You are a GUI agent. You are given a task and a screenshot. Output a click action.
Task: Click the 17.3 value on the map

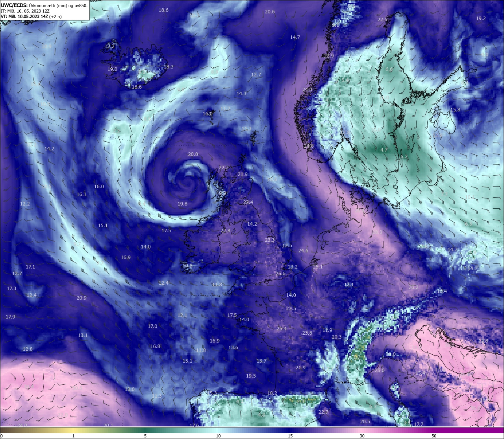[11, 289]
